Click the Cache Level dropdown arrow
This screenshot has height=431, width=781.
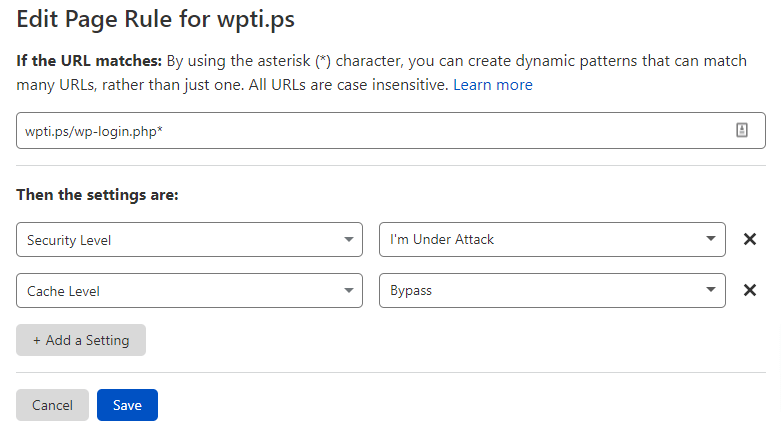(x=349, y=290)
